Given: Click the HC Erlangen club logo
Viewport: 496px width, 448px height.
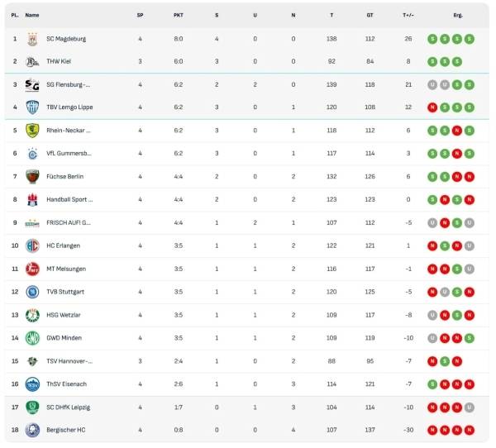Looking at the screenshot, I should (x=32, y=245).
